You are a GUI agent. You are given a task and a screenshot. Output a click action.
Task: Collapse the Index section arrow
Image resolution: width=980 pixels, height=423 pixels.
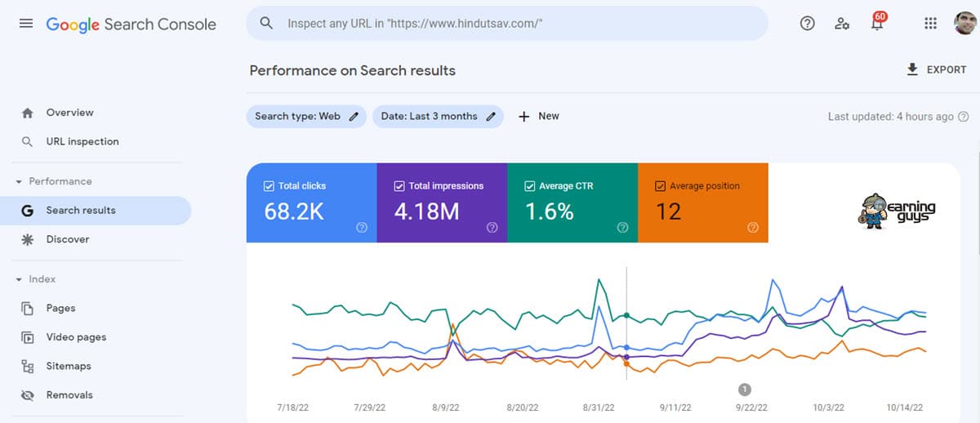coord(19,279)
